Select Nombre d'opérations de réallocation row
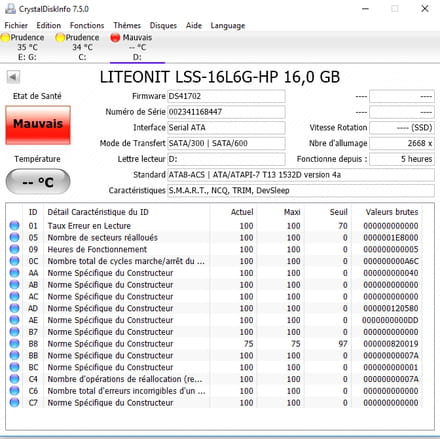Image resolution: width=440 pixels, height=439 pixels. pos(215,379)
